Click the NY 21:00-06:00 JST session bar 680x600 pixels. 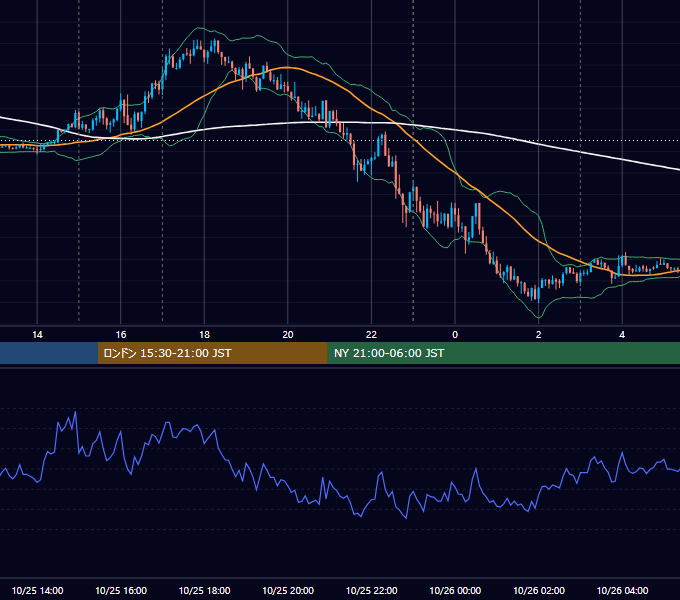(503, 353)
